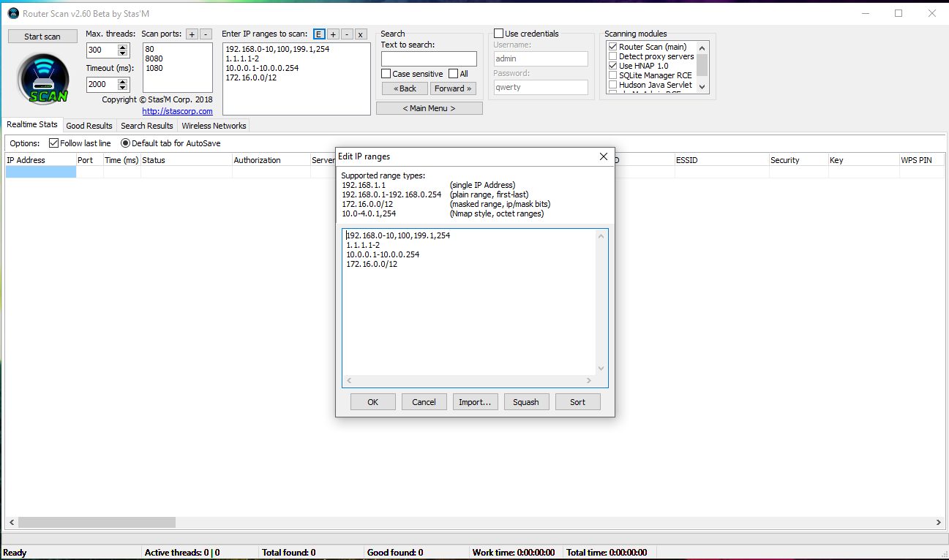
Task: Click the Sort button
Action: (x=578, y=402)
